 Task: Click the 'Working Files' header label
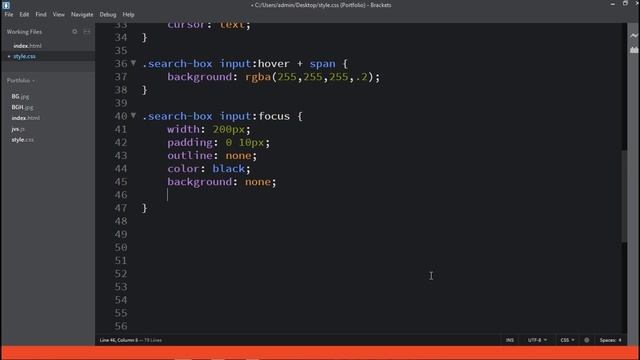24,32
